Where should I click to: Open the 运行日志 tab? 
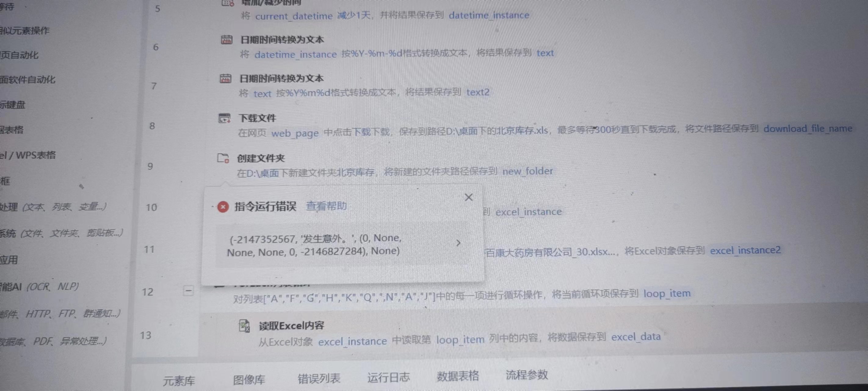(x=388, y=377)
